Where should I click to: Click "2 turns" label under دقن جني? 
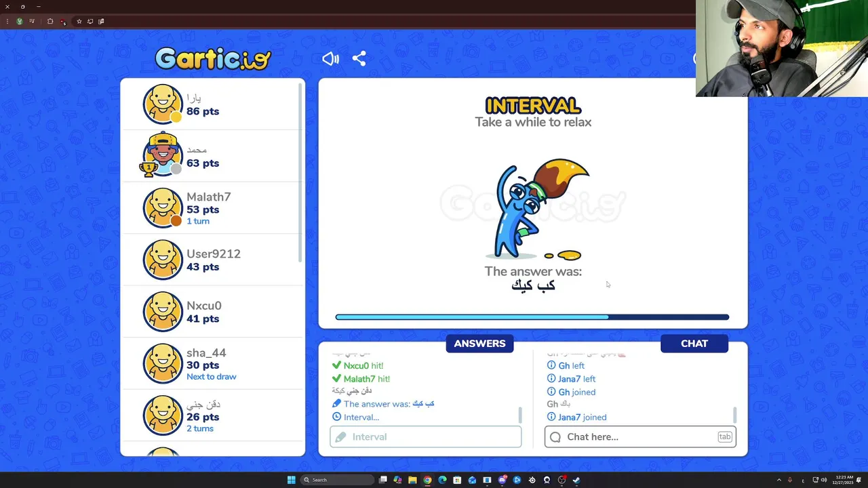click(200, 429)
